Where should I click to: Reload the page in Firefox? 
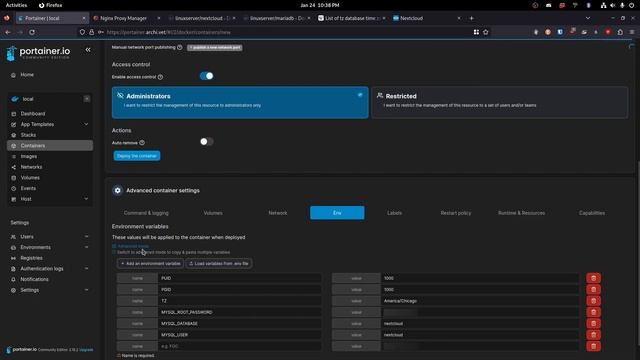tap(32, 32)
